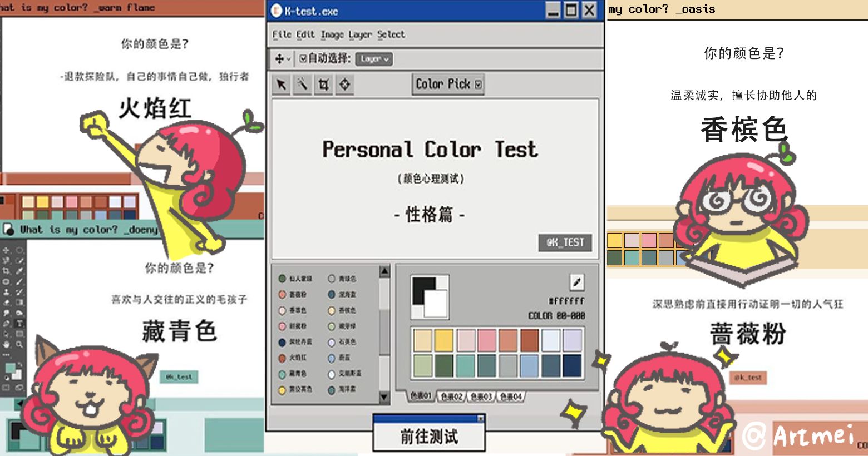Screen dimensions: 868x456
Task: Choose the crop tool icon
Action: [323, 85]
